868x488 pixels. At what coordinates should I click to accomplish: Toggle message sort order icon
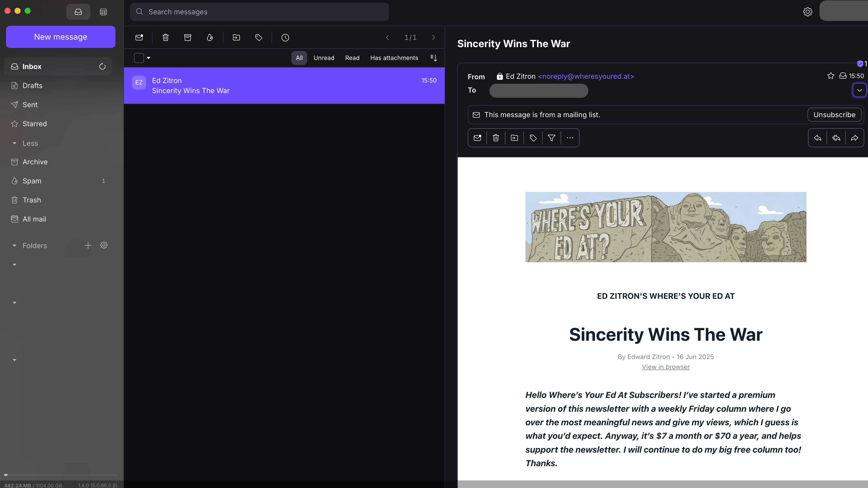(434, 58)
